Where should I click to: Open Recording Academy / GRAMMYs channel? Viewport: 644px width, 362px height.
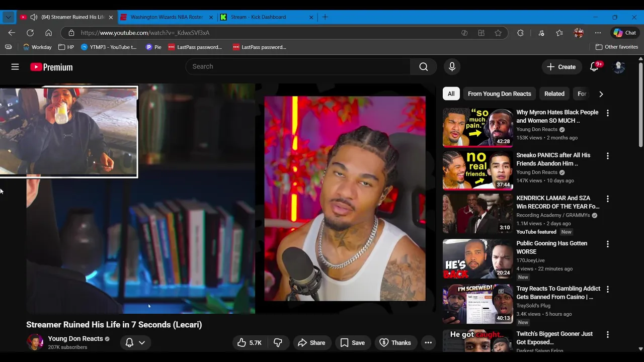click(553, 215)
